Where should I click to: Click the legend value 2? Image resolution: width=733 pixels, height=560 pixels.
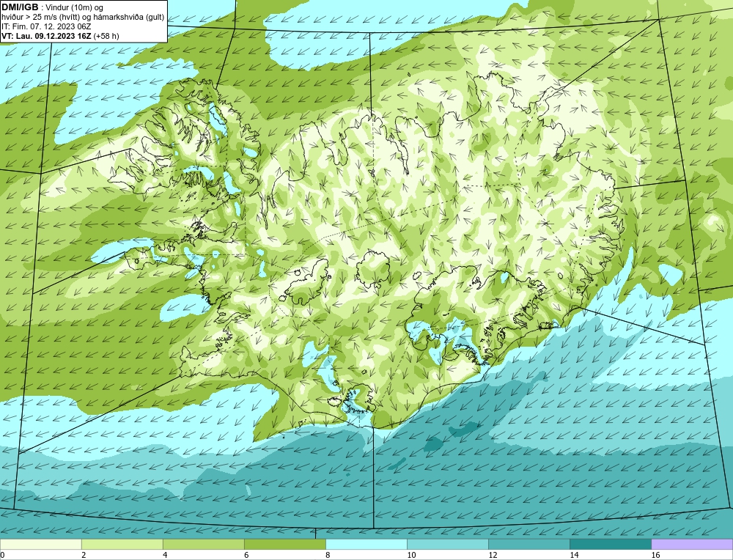84,555
